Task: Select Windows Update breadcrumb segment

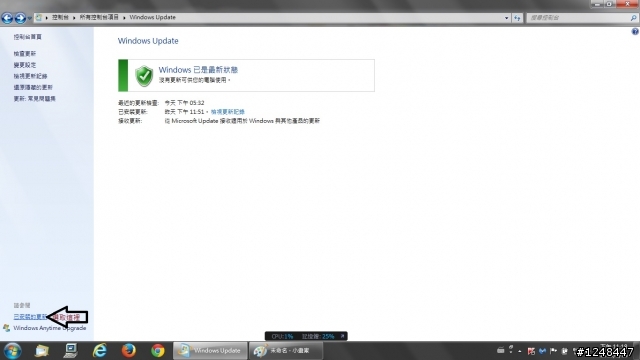Action: pos(153,18)
